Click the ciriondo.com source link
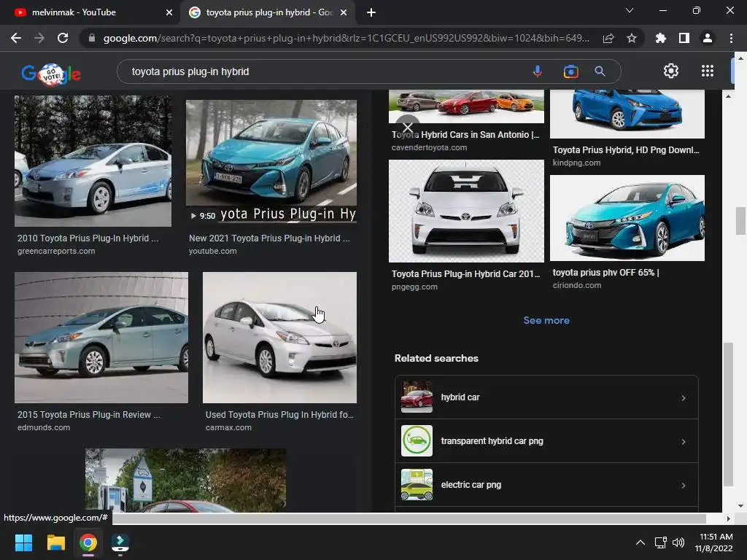Viewport: 747px width, 560px height. tap(577, 285)
